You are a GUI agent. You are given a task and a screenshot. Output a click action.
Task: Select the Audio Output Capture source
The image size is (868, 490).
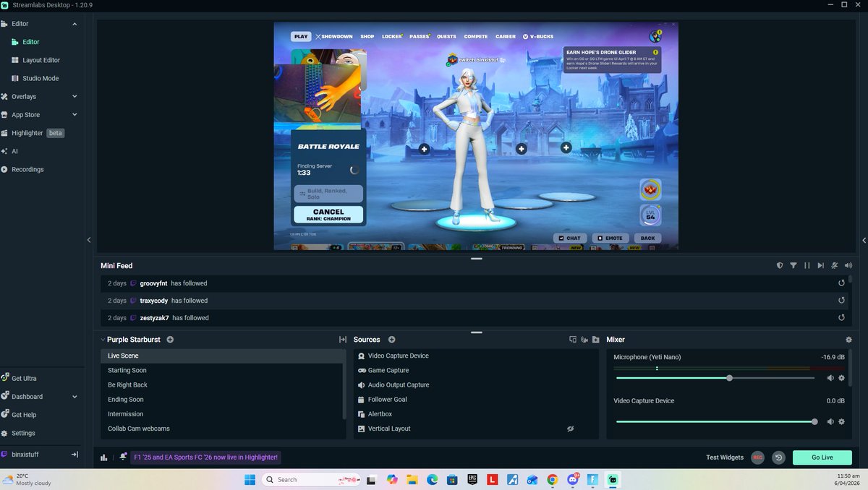(x=476, y=384)
